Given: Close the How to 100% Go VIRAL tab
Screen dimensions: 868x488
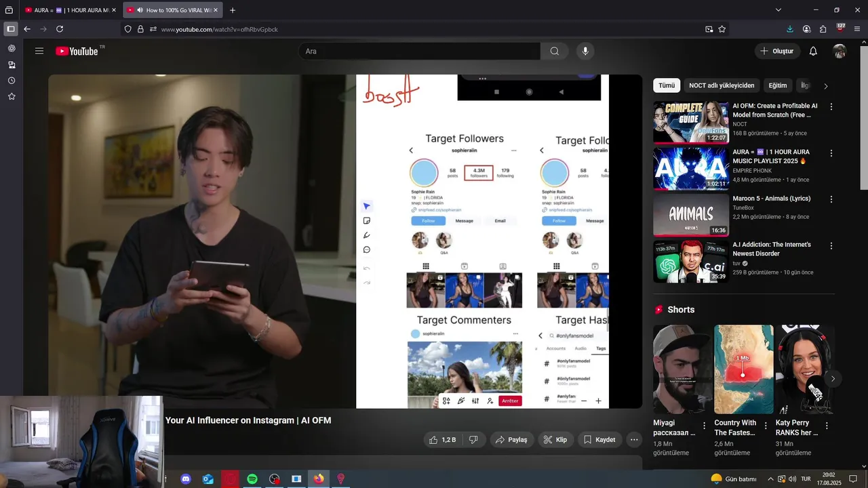Looking at the screenshot, I should coord(216,10).
